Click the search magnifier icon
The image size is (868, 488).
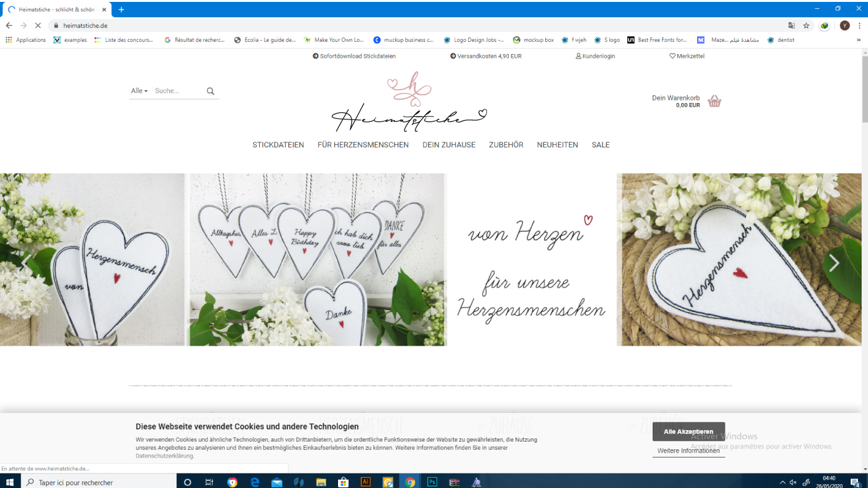coord(210,91)
